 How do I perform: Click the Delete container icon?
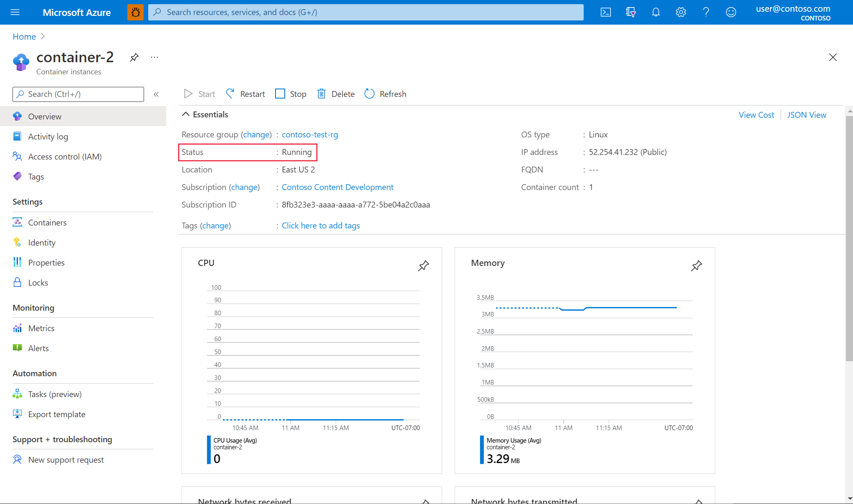point(321,94)
